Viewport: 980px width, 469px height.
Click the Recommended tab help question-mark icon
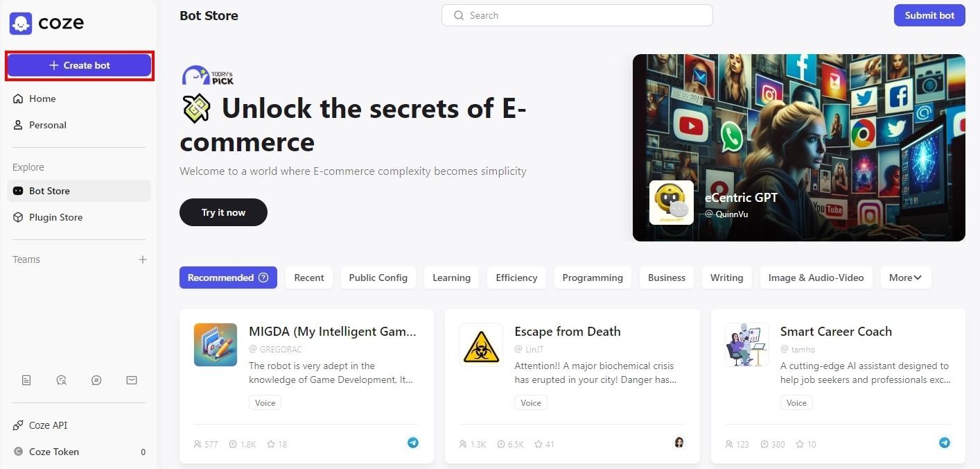click(263, 278)
